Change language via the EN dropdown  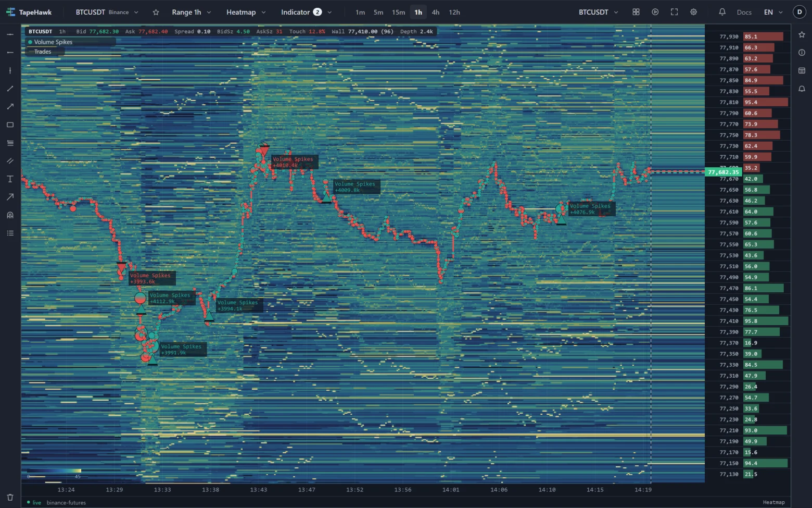773,12
